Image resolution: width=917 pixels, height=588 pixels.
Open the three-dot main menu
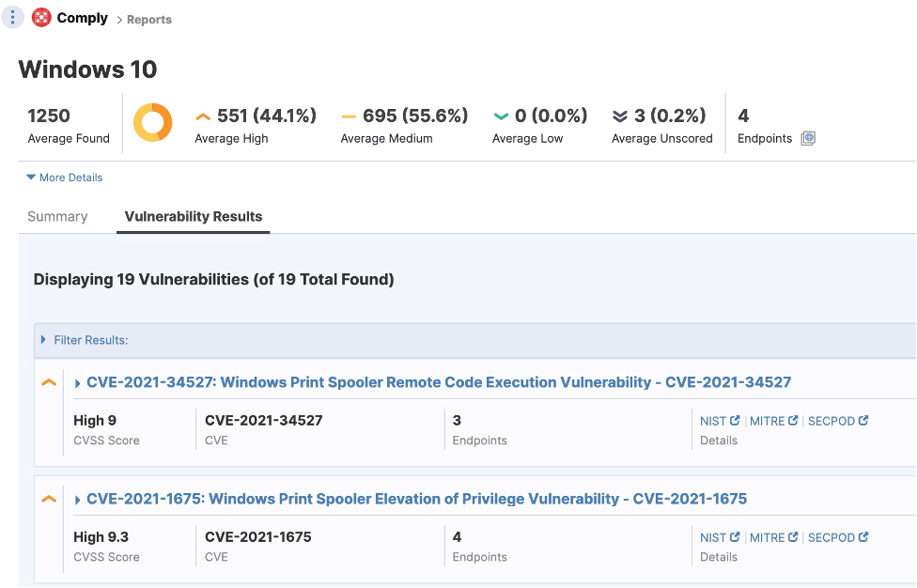click(12, 18)
